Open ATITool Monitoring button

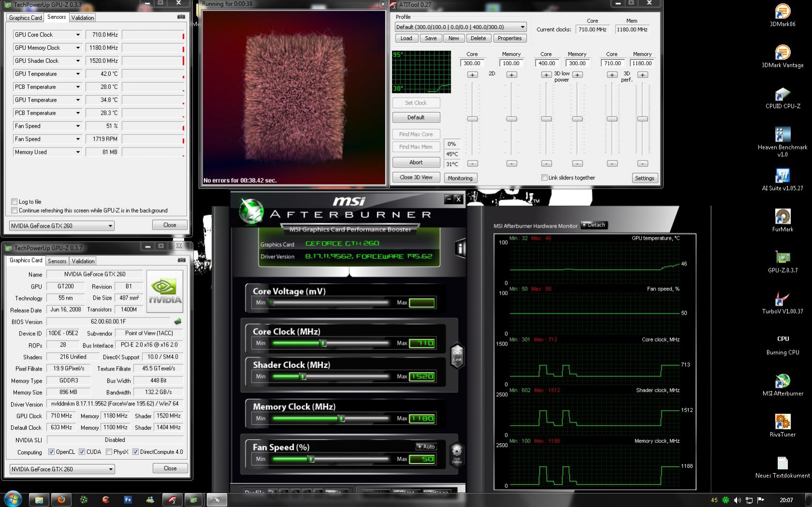[x=460, y=178]
